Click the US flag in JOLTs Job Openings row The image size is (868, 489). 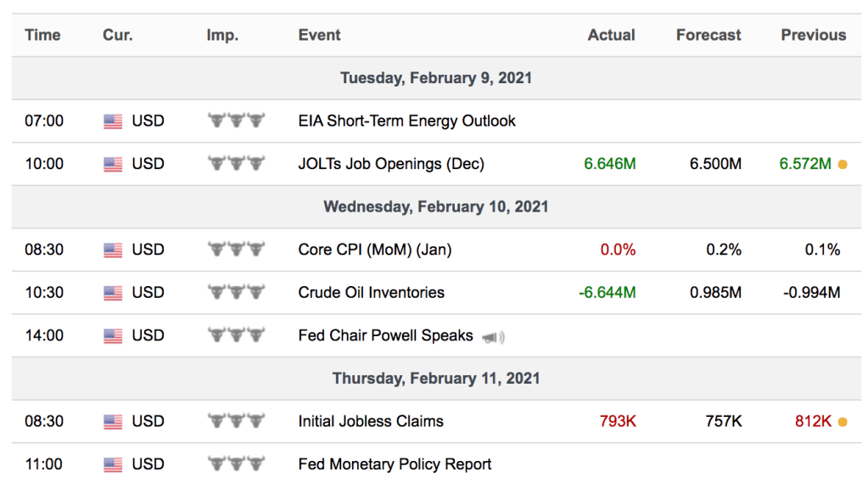[x=113, y=164]
